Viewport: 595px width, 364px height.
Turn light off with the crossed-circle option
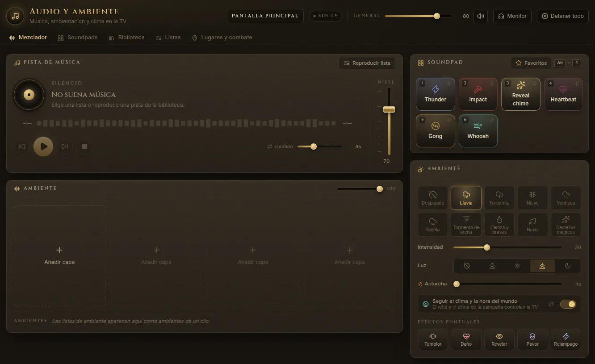[467, 266]
